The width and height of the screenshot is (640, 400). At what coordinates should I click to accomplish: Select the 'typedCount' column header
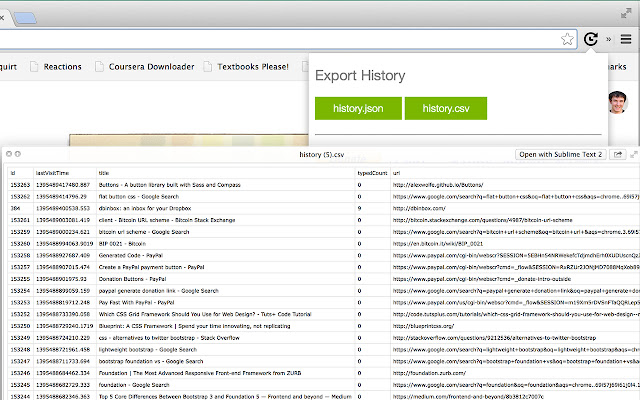coord(372,173)
